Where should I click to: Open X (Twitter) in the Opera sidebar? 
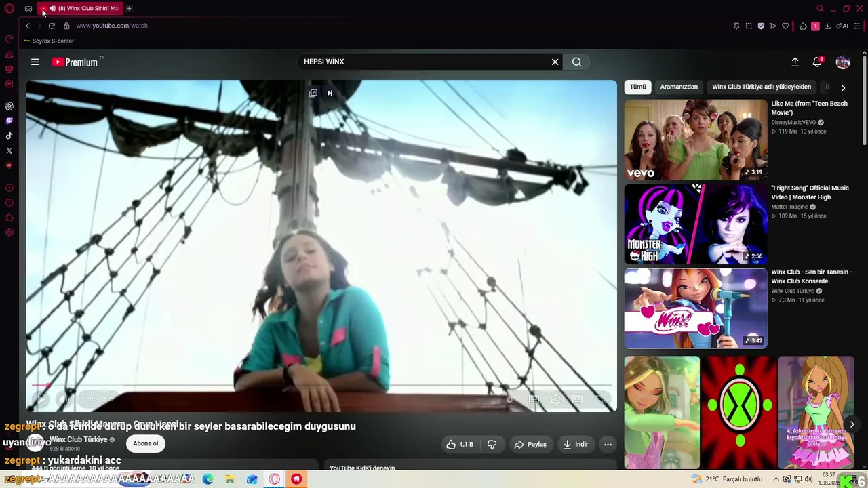(9, 150)
